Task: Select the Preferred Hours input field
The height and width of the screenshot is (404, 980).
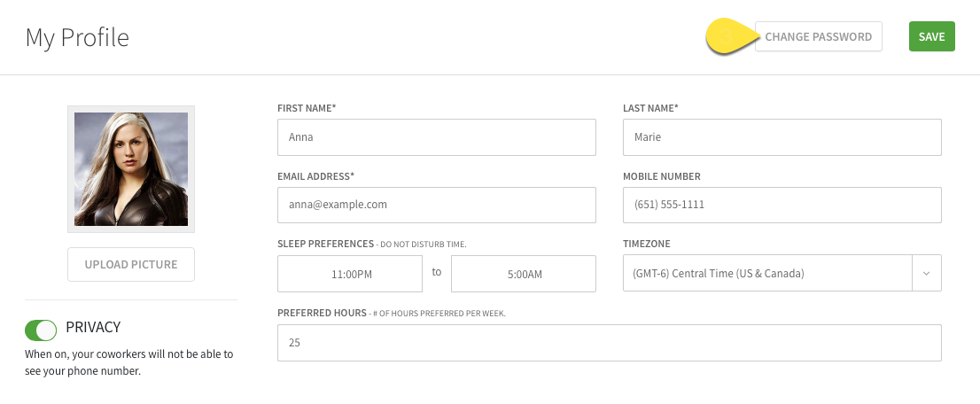Action: (609, 343)
